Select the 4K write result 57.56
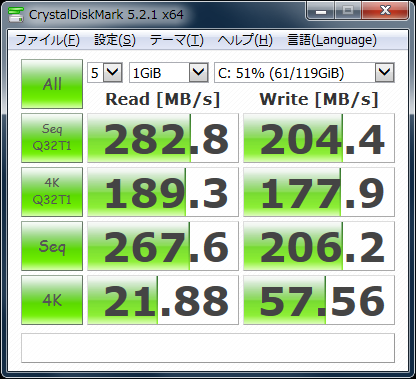 click(x=319, y=300)
